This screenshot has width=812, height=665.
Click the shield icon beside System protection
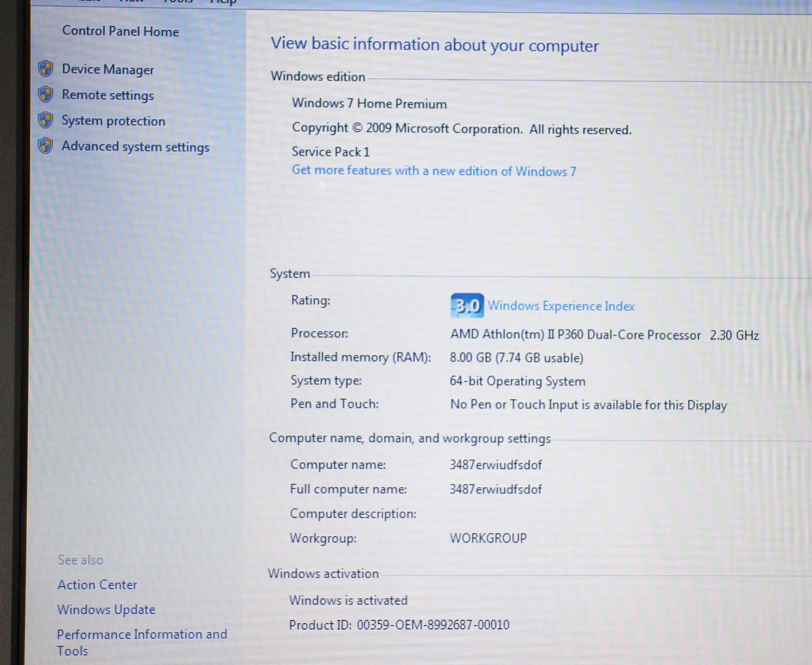(46, 120)
